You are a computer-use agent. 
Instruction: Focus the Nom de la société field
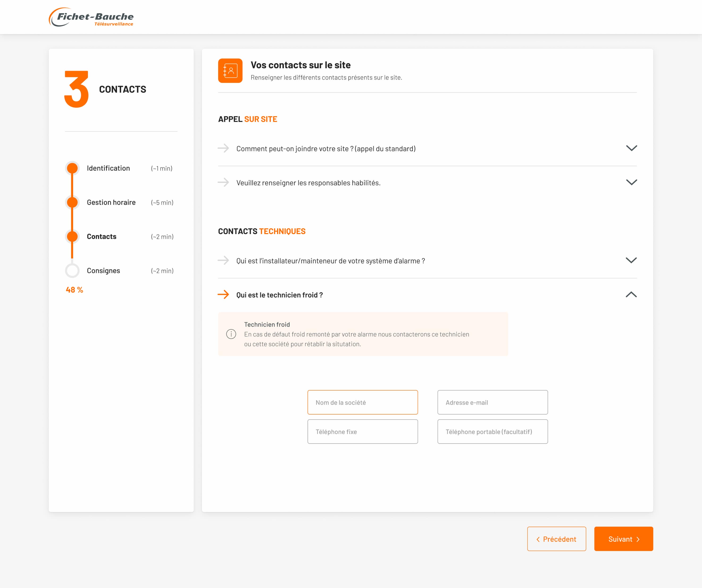pyautogui.click(x=362, y=402)
